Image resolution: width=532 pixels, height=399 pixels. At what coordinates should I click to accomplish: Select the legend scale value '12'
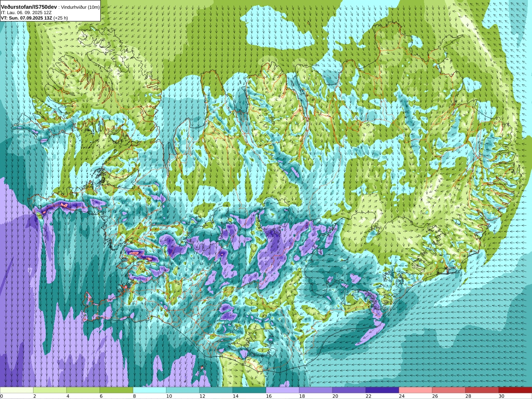pyautogui.click(x=202, y=396)
